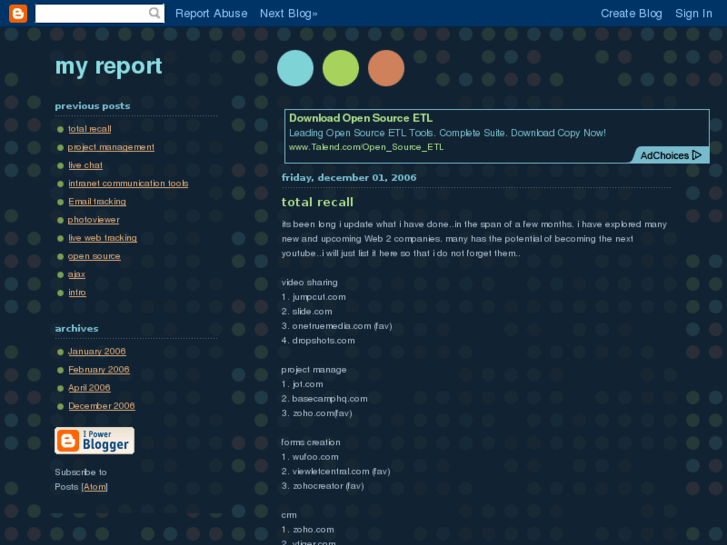Open 'intranet communication tools' post link

coord(128,183)
